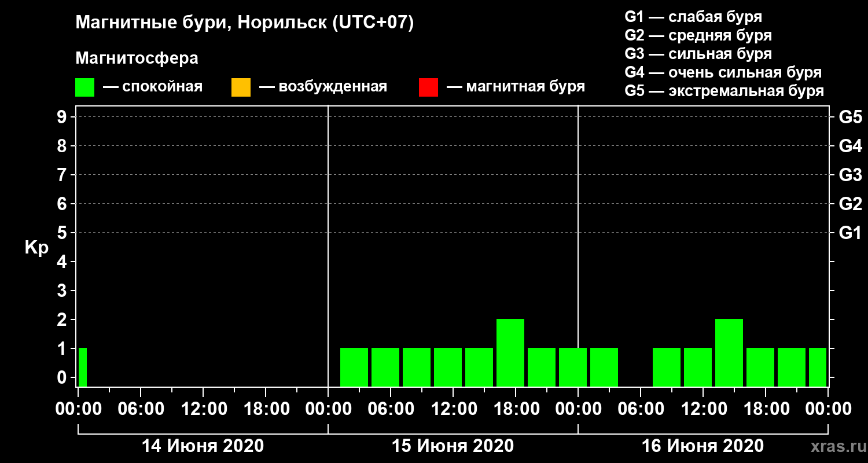Click the 'G4' label on right axis

click(x=851, y=146)
